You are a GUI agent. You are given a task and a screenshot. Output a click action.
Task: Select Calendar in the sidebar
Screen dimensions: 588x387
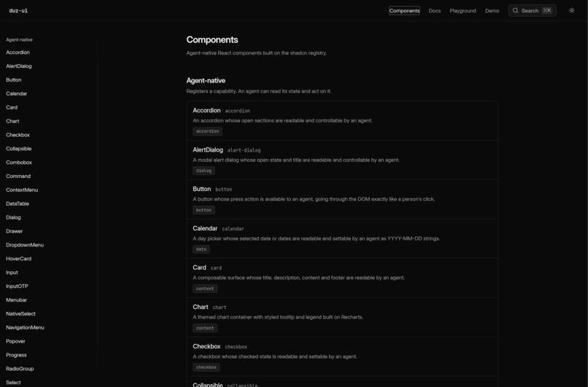17,93
